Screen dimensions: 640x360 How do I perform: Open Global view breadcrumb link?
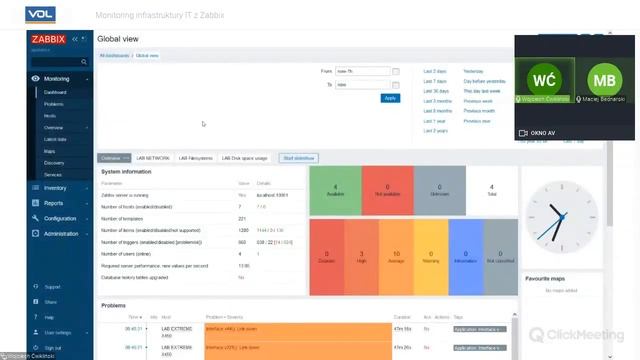point(147,56)
